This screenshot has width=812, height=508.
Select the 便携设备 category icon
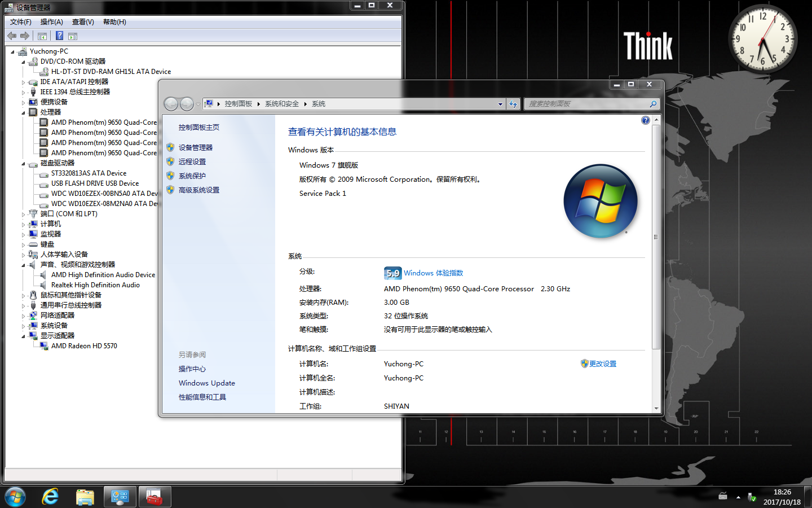[x=33, y=102]
